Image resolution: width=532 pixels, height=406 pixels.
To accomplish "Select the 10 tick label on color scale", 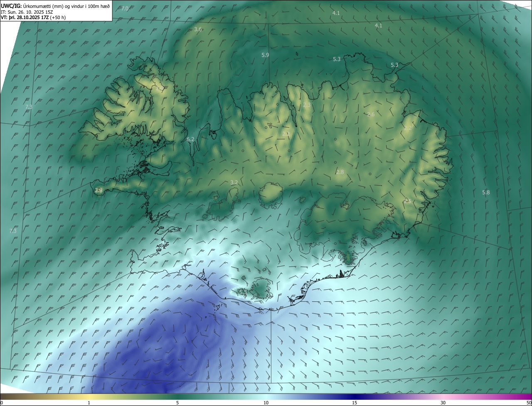I will [x=266, y=403].
